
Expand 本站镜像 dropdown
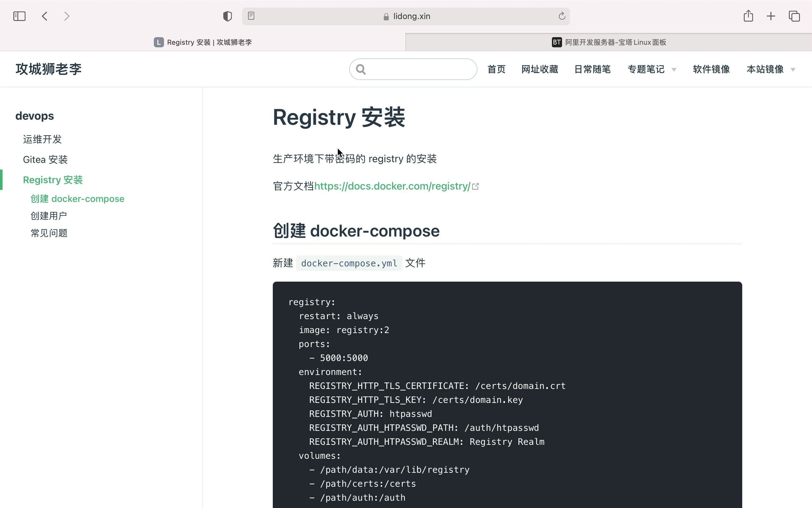(x=771, y=69)
